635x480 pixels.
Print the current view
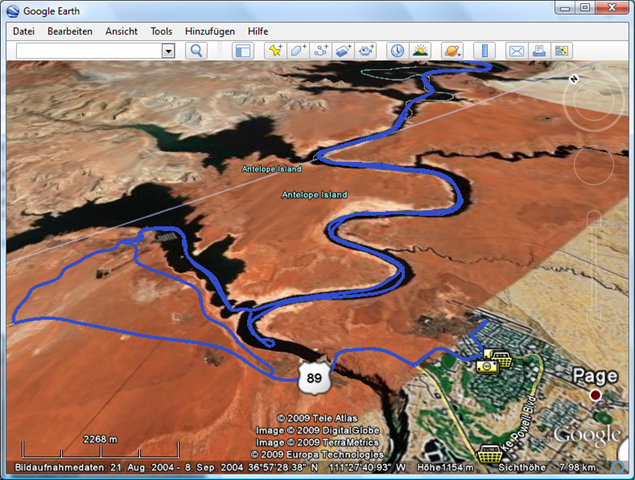tap(539, 50)
